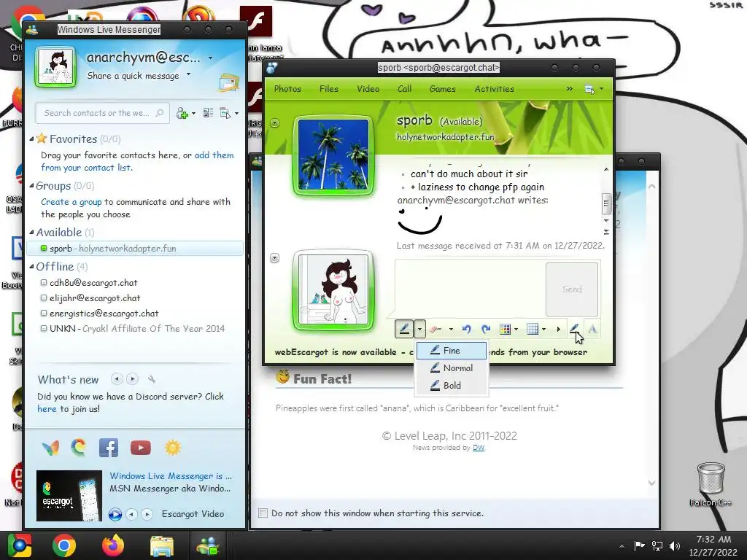Open the ink color palette grid
Image resolution: width=747 pixels, height=560 pixels.
(505, 329)
